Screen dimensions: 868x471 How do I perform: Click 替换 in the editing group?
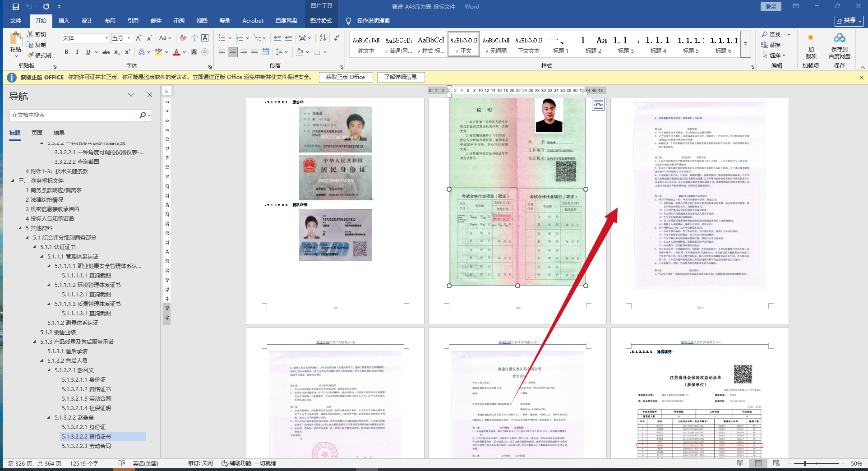(x=771, y=45)
